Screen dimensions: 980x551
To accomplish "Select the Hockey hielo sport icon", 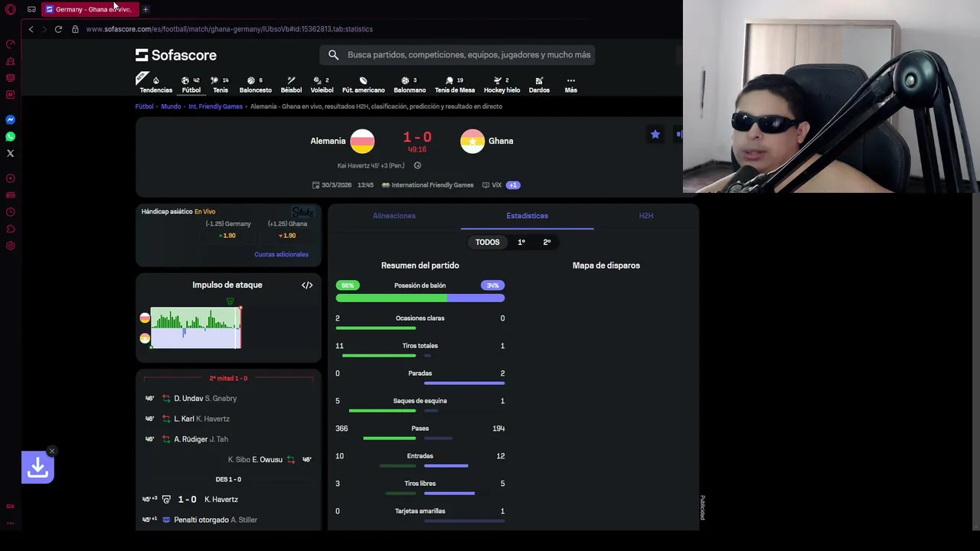I will coord(501,84).
